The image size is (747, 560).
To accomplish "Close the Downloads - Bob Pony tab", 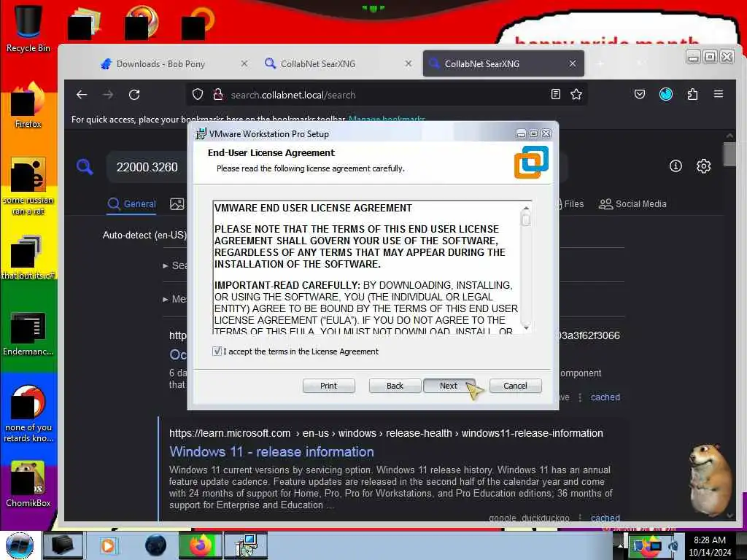I will (x=244, y=63).
